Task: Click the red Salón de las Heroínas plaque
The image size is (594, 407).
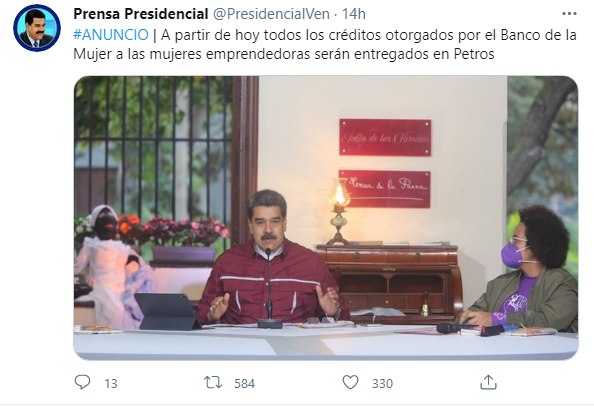Action: pos(385,137)
